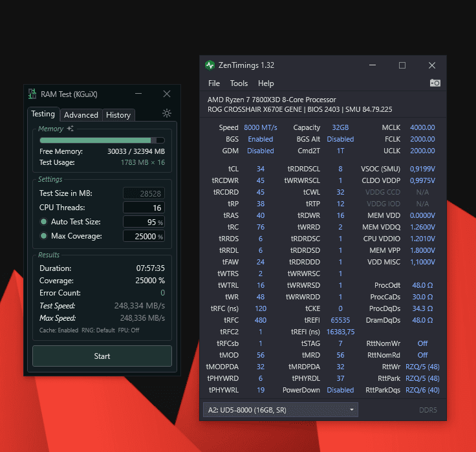Click the Speed value 8000 MT/s
The width and height of the screenshot is (476, 452).
coord(261,127)
